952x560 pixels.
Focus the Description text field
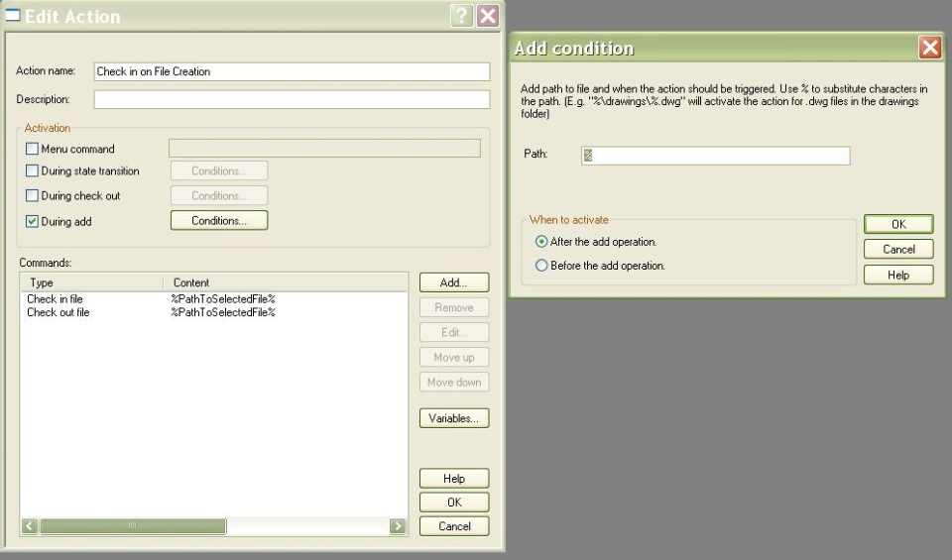pos(292,99)
